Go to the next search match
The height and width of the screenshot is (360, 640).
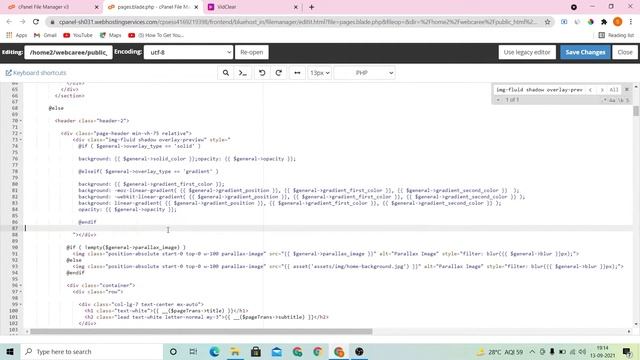coord(602,89)
